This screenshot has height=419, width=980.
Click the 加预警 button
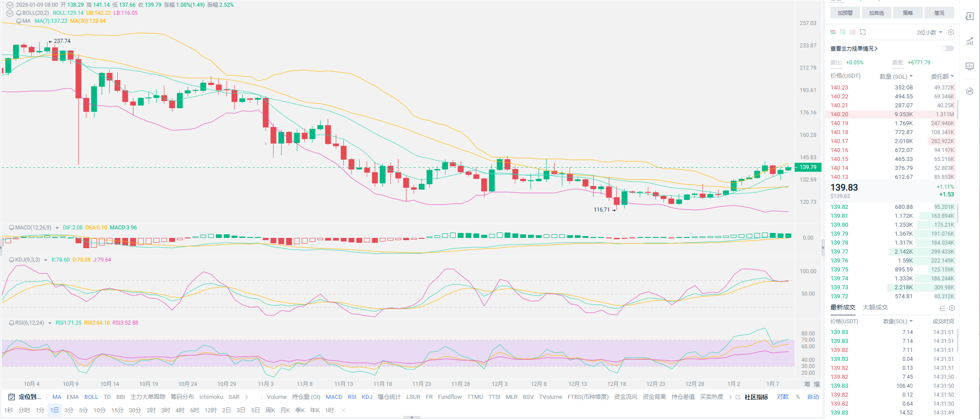click(x=845, y=13)
